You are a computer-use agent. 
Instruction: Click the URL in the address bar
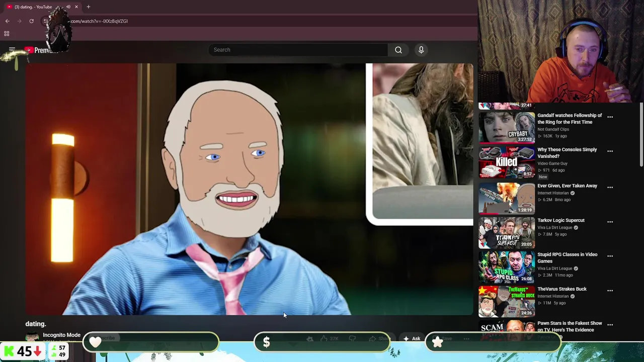99,21
